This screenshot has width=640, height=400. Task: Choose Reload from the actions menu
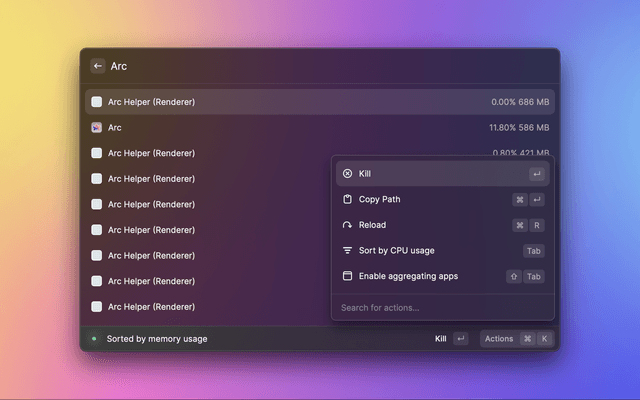443,225
